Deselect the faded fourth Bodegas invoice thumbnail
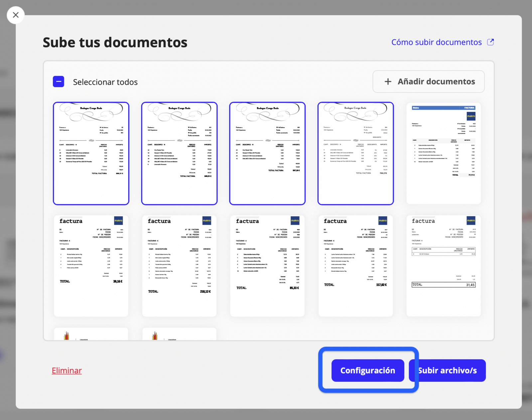 (x=355, y=153)
